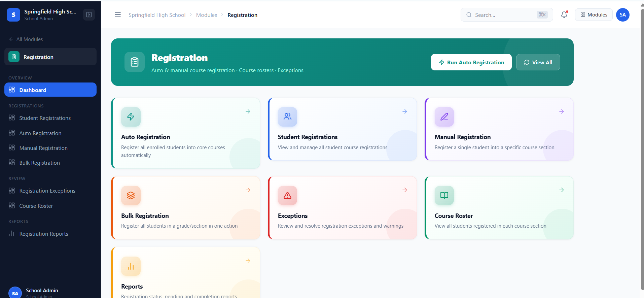Click the Auto Registration lightning icon
644x298 pixels.
131,117
